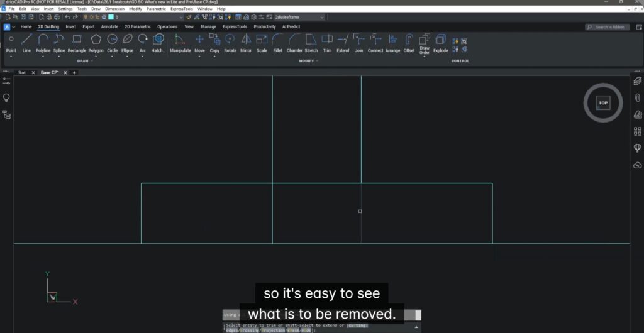Open the Arrange tool
644x333 pixels.
[392, 43]
